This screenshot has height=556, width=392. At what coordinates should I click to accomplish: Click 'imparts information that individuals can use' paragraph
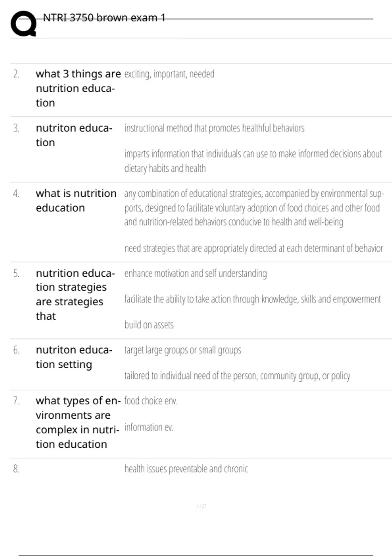click(x=253, y=161)
